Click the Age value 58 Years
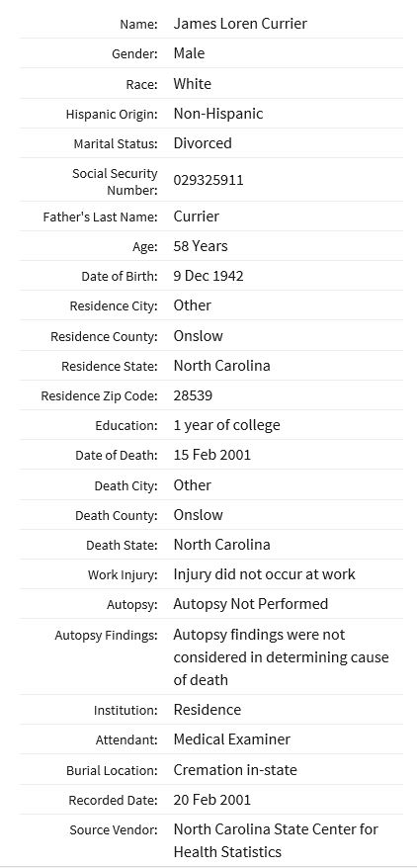This screenshot has width=417, height=868. [201, 246]
